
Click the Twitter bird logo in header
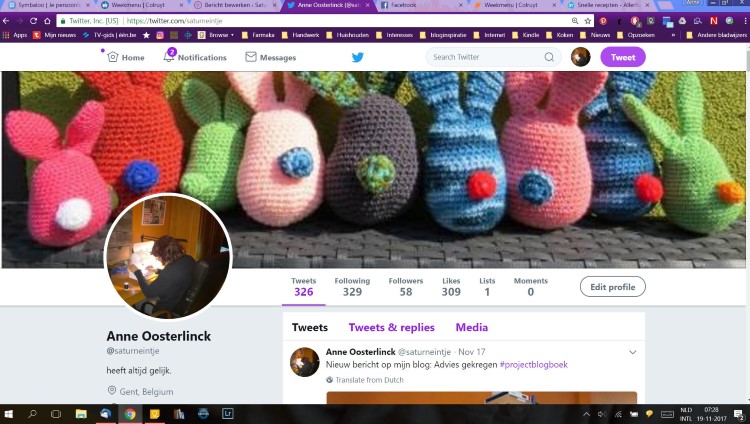click(357, 57)
